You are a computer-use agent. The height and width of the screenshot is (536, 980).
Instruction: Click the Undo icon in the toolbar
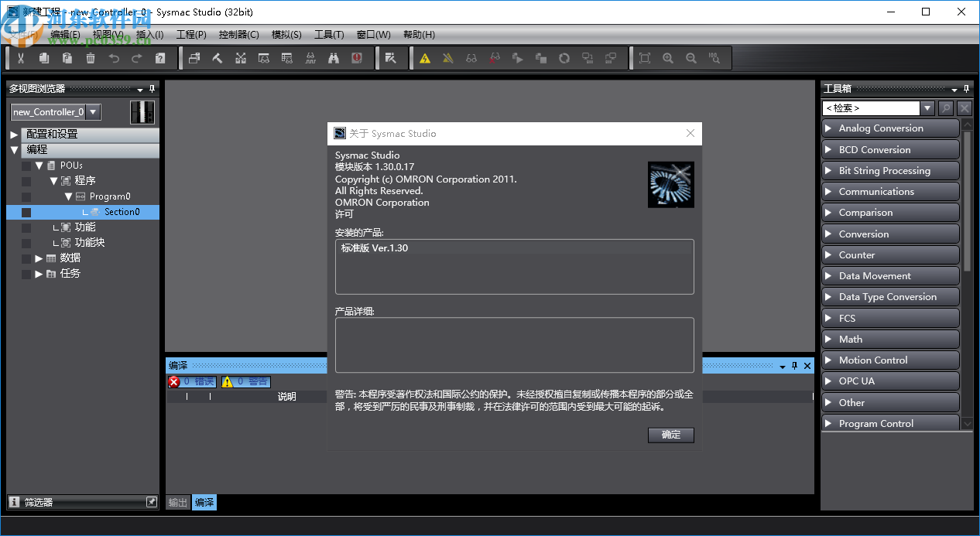pyautogui.click(x=113, y=58)
